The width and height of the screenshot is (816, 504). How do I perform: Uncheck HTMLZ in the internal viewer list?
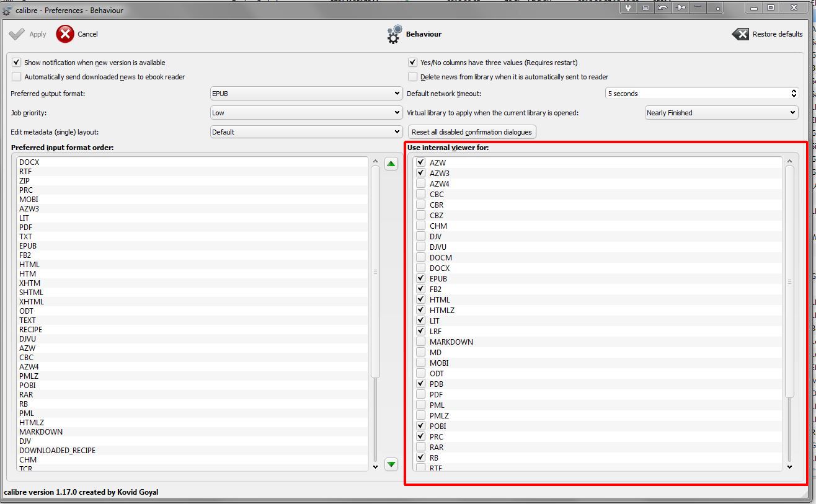(x=421, y=310)
